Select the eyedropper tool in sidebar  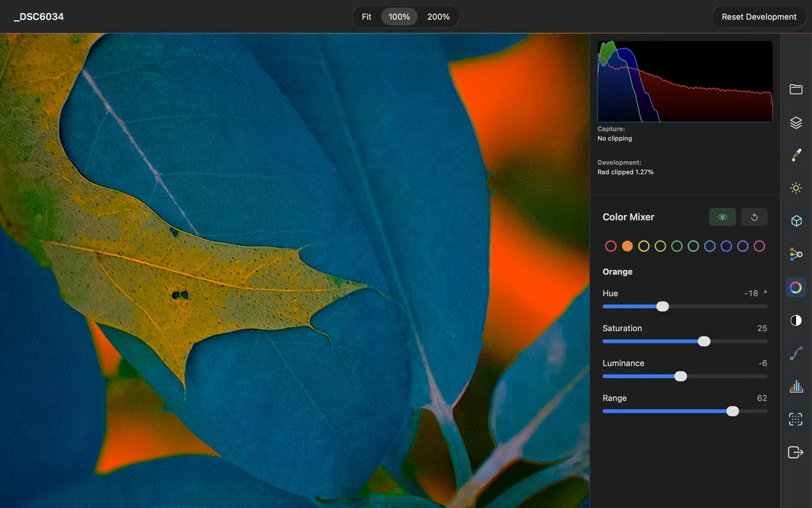pos(796,155)
